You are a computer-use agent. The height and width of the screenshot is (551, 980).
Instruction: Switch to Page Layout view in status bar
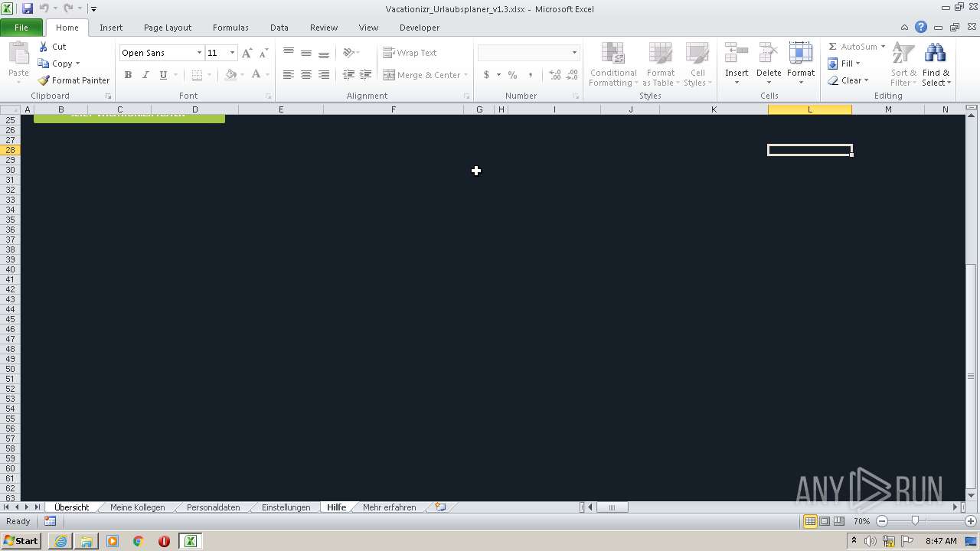(825, 521)
